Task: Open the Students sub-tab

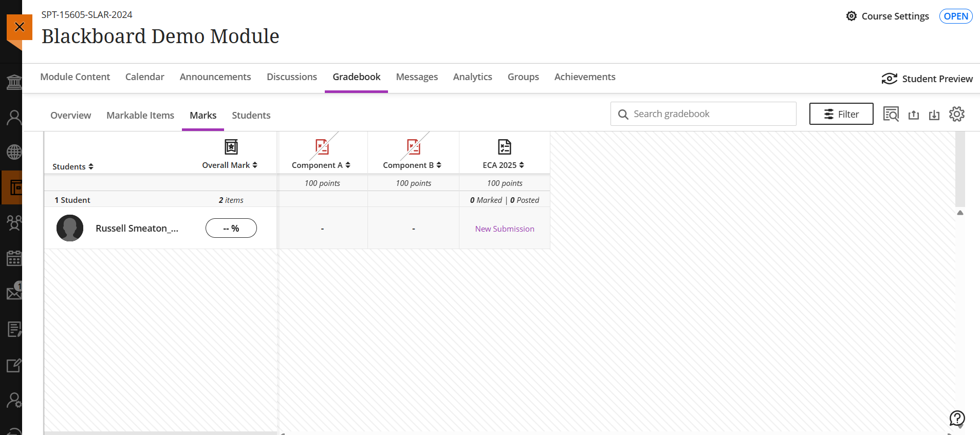Action: tap(251, 115)
